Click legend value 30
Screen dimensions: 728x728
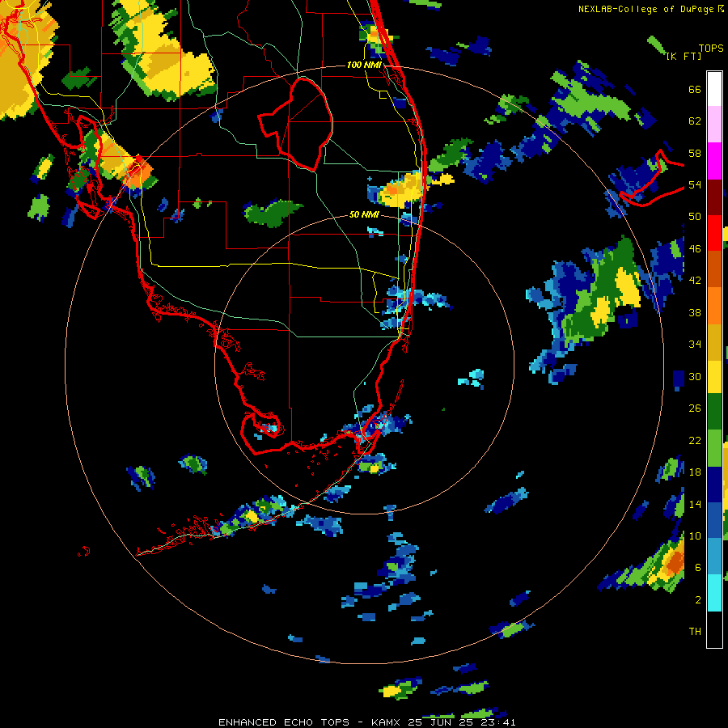tap(695, 376)
